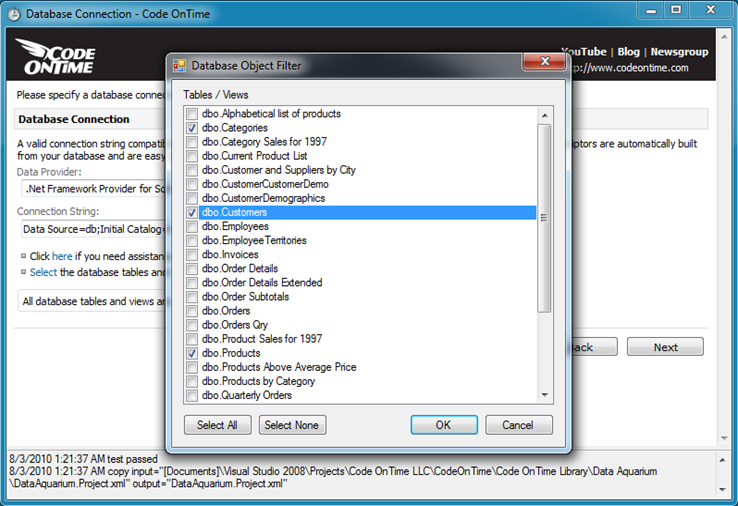Maximize the Database Connection window
Viewport: 738px width, 506px height.
676,10
